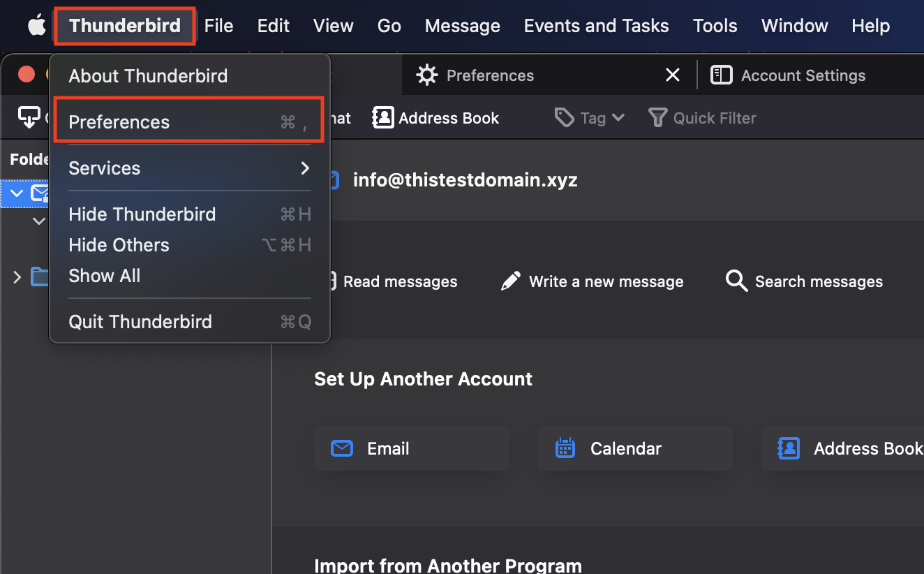This screenshot has width=924, height=574.
Task: Select Preferences from the dropdown menu
Action: (x=189, y=122)
